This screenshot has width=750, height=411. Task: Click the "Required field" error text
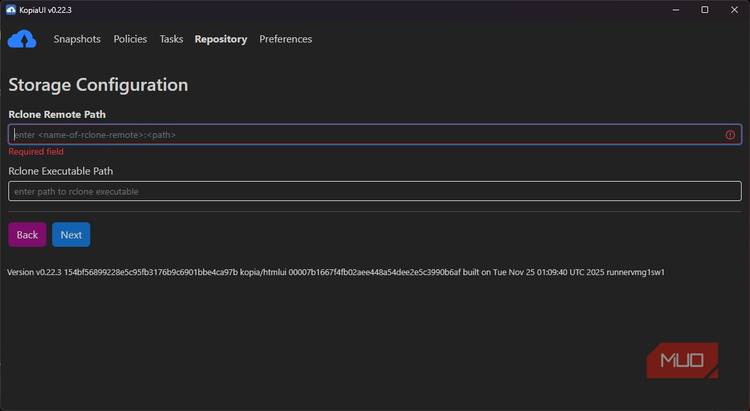36,152
